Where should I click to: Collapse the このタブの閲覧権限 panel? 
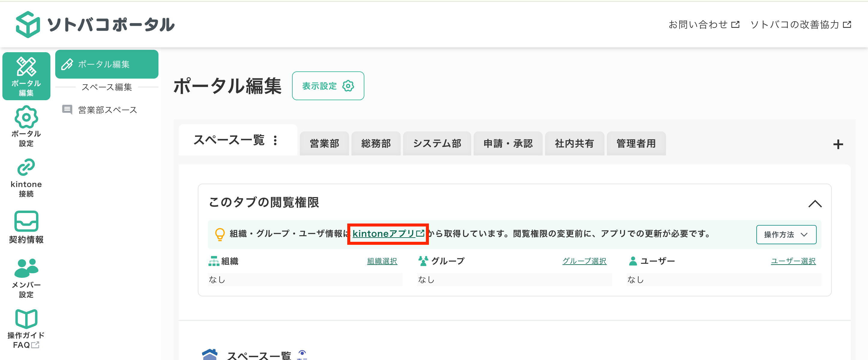click(x=815, y=203)
